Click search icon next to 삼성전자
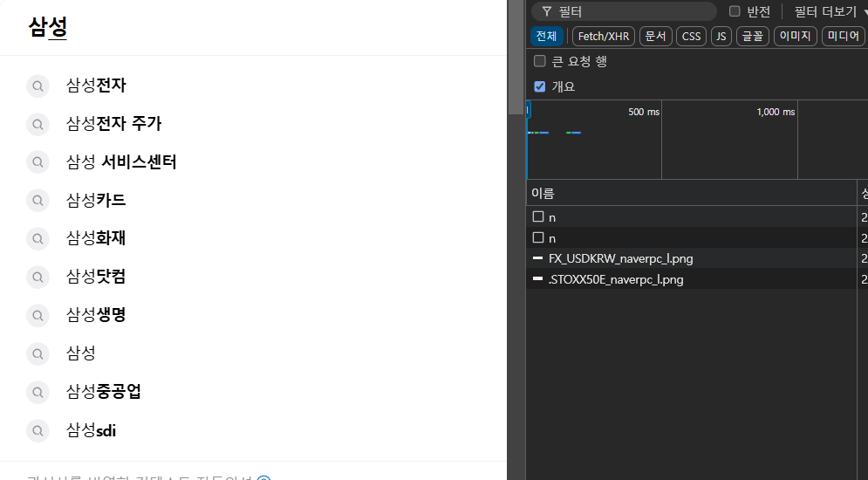 (x=38, y=86)
